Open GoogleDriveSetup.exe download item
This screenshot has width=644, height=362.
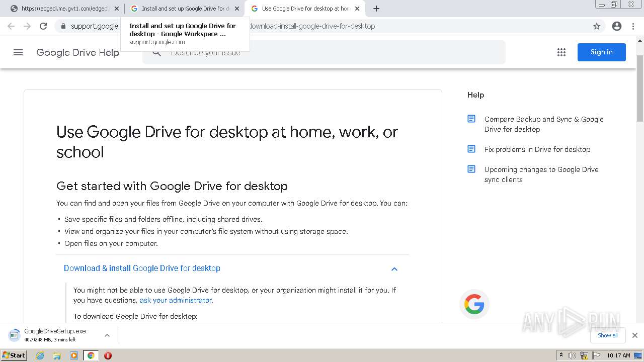coord(54,335)
